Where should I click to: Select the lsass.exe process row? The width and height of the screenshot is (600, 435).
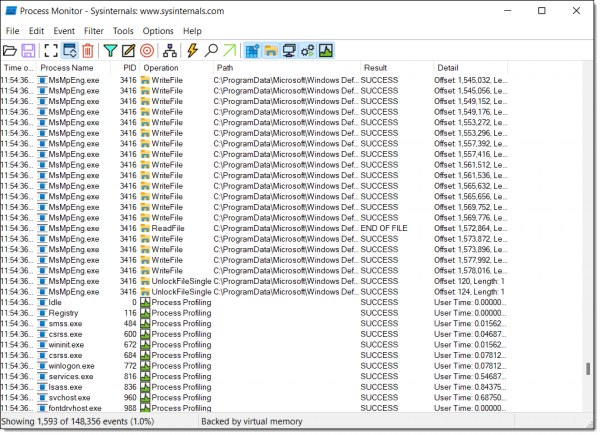pyautogui.click(x=254, y=387)
